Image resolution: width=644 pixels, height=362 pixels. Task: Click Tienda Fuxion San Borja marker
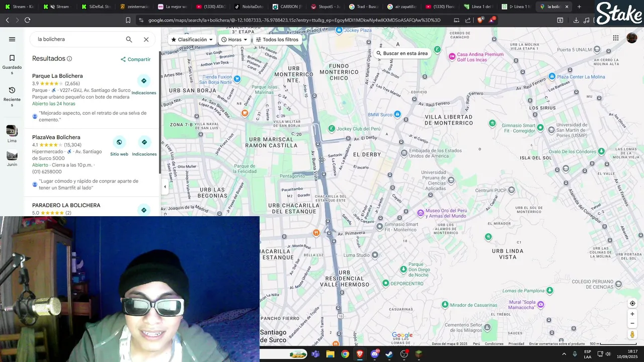[x=237, y=79]
